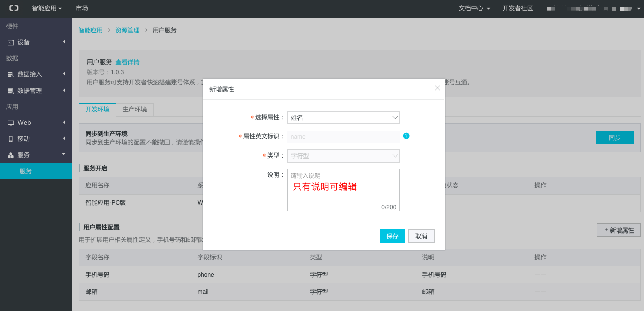644x311 pixels.
Task: Click the 保存 button in dialog
Action: point(392,236)
